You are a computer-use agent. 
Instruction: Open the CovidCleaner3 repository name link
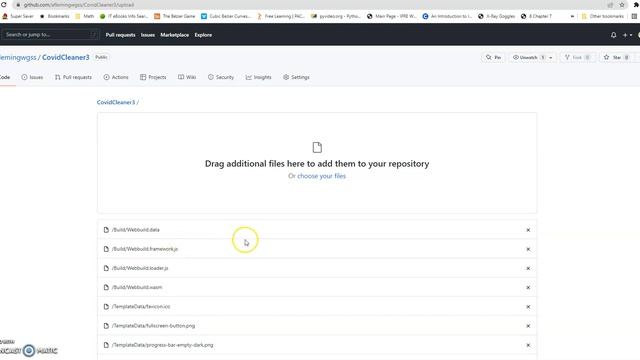66,58
